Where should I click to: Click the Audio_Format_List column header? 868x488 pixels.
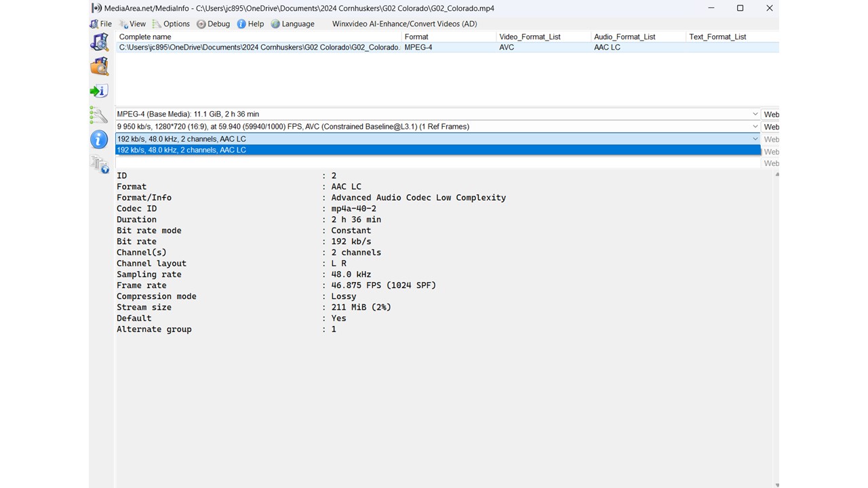coord(638,37)
